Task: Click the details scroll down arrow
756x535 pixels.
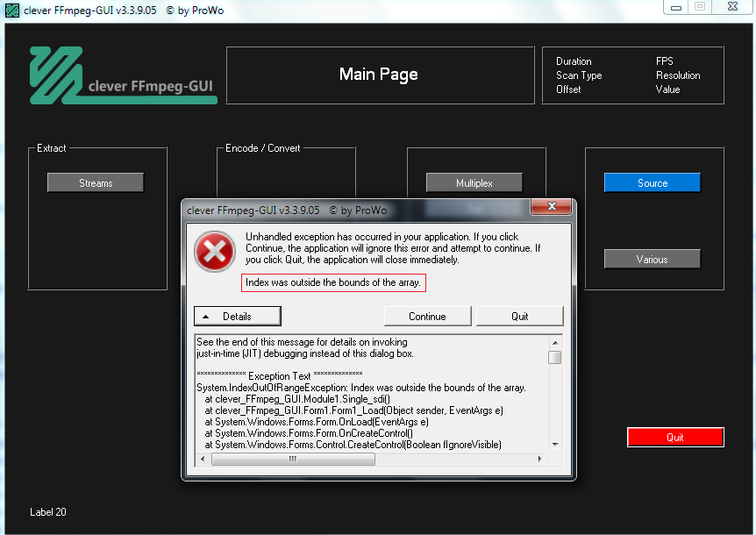Action: coord(555,445)
